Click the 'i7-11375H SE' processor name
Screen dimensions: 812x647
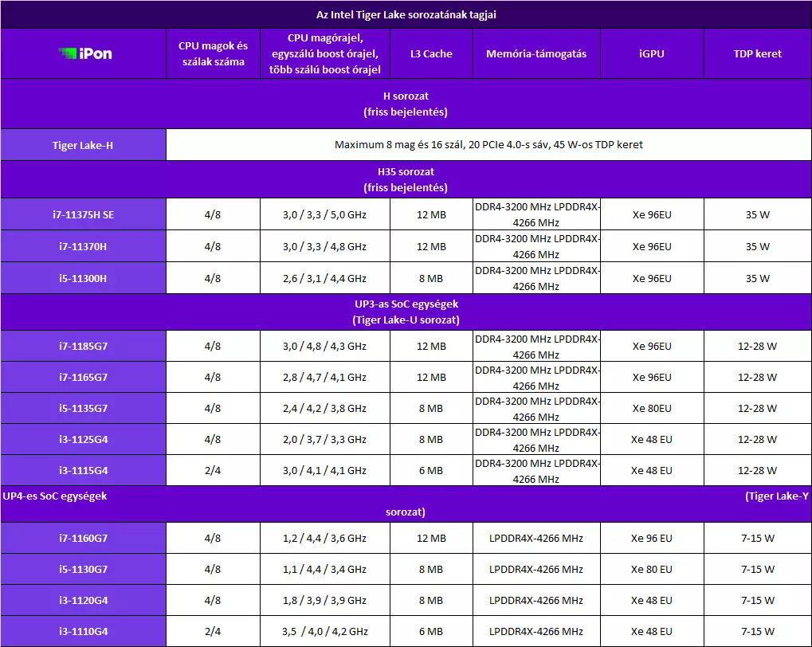83,214
